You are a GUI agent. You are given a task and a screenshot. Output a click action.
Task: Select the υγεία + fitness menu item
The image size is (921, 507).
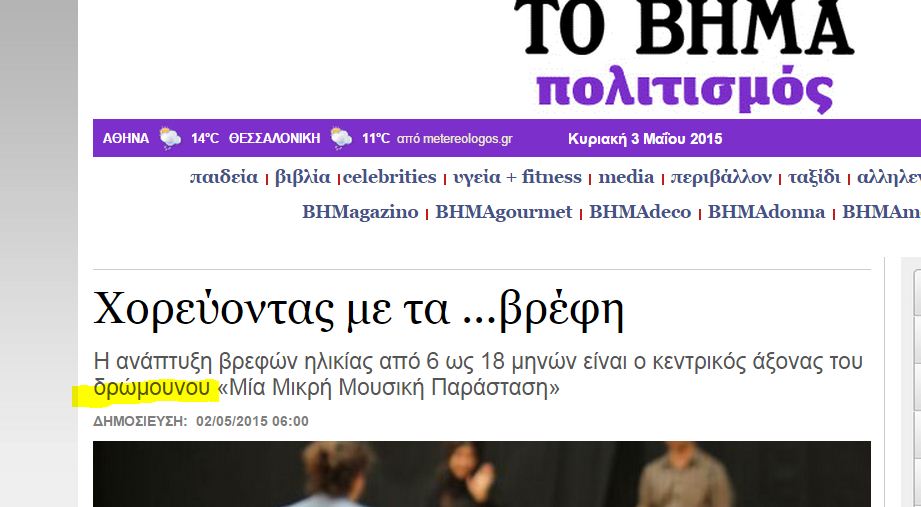(x=517, y=177)
